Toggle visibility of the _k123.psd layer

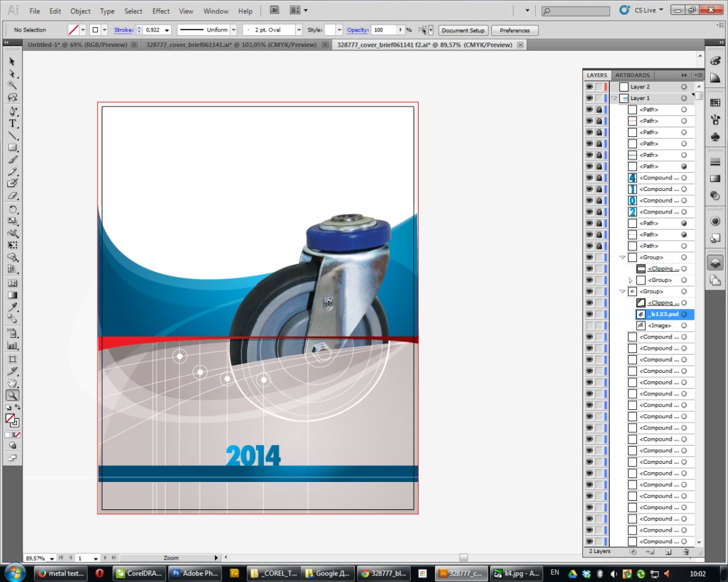[x=589, y=314]
